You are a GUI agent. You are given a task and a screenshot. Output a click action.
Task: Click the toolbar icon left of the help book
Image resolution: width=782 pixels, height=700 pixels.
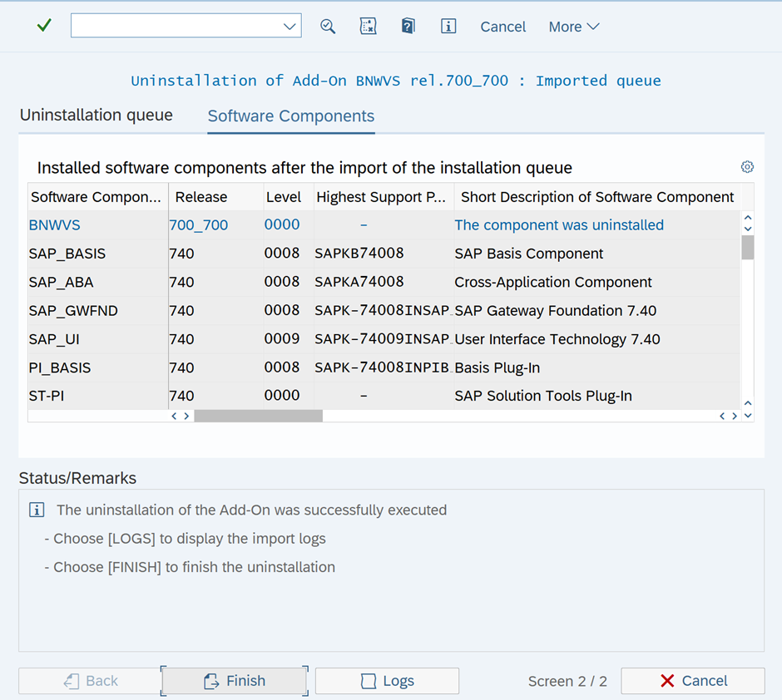(x=368, y=26)
